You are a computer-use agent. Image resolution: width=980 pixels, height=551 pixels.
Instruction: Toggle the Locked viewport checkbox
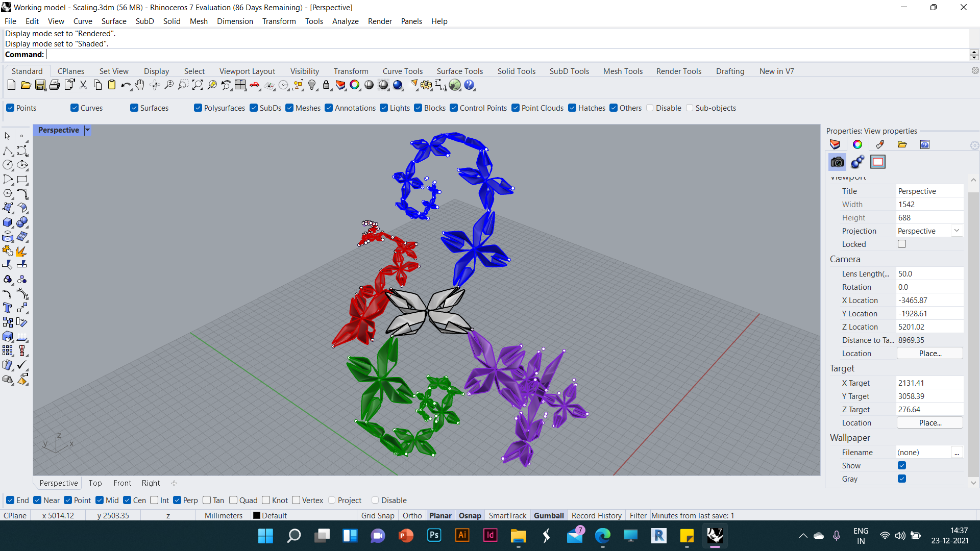point(902,244)
